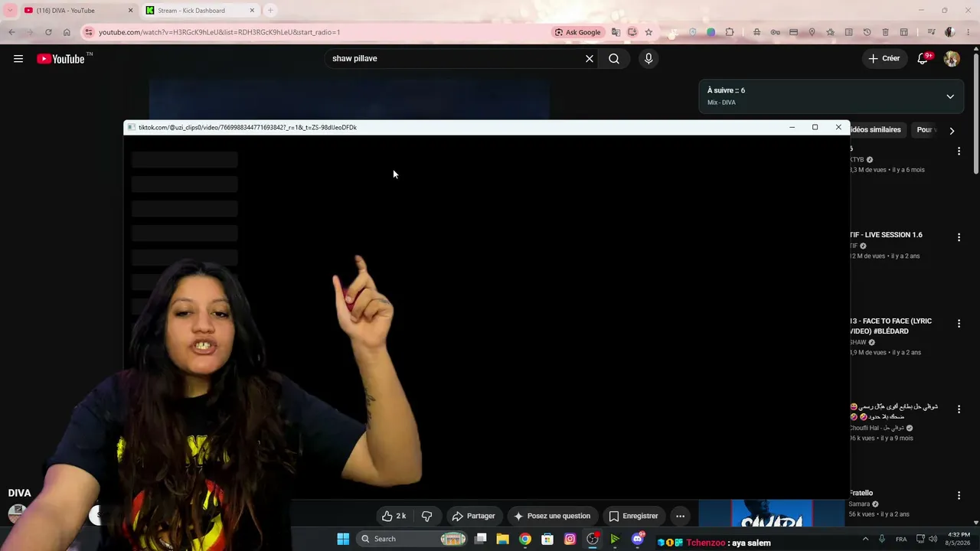Show hidden system tray icons

(866, 539)
